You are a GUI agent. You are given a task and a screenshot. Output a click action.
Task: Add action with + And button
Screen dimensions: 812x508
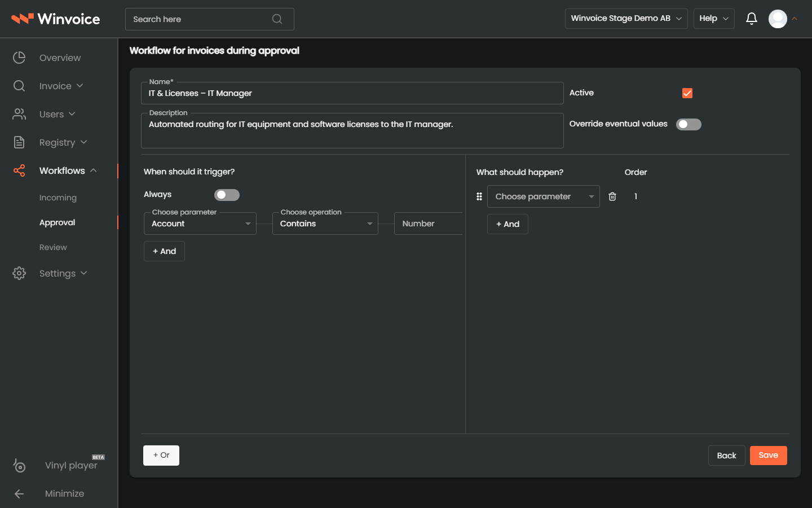pos(507,224)
